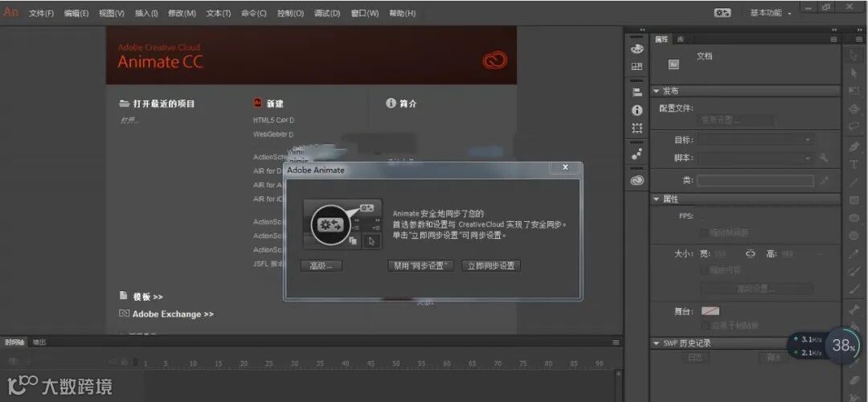Click the document icon beside 文档

pos(674,65)
